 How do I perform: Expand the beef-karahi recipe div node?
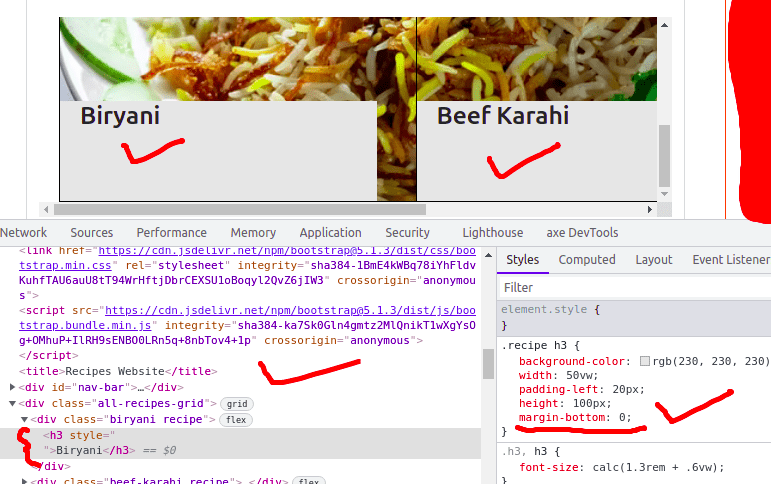point(24,481)
